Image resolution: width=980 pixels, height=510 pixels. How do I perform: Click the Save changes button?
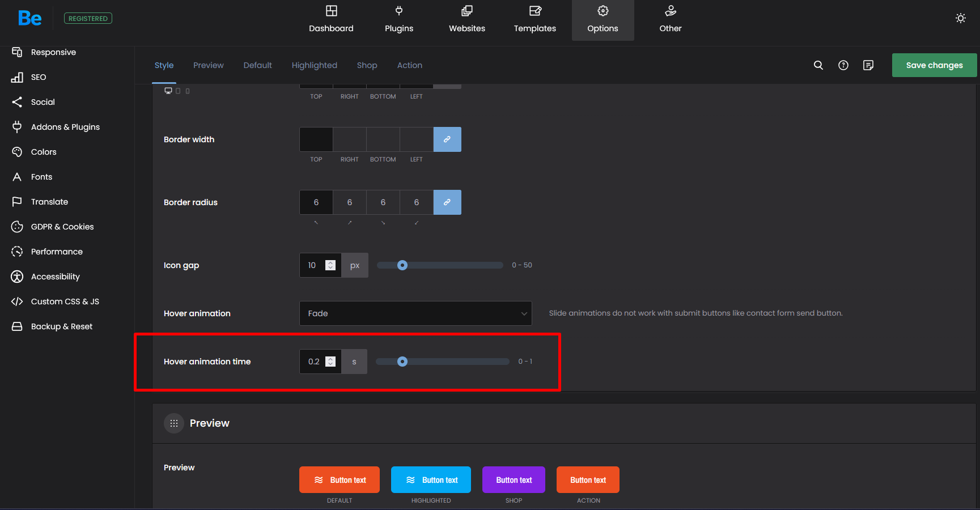(x=935, y=65)
